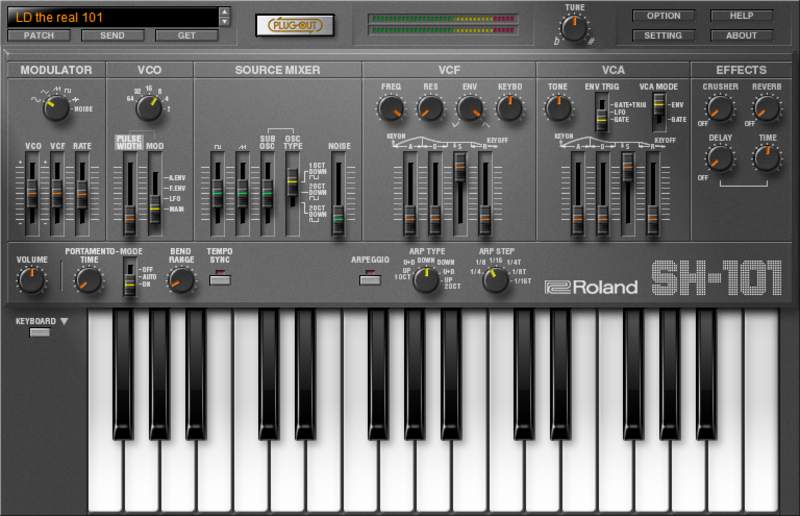
Task: Click the PLUG-OUT button
Action: (295, 25)
